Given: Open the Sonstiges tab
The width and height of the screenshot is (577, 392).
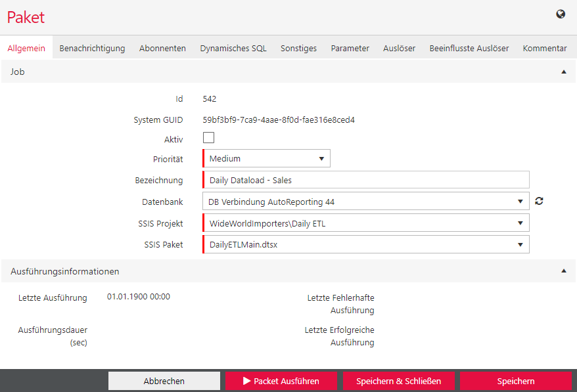Looking at the screenshot, I should point(298,48).
